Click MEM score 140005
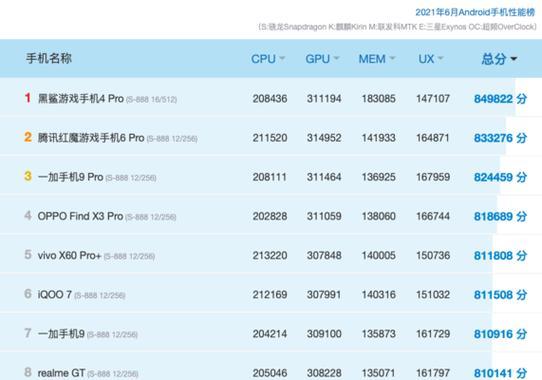The width and height of the screenshot is (542, 380). point(379,256)
